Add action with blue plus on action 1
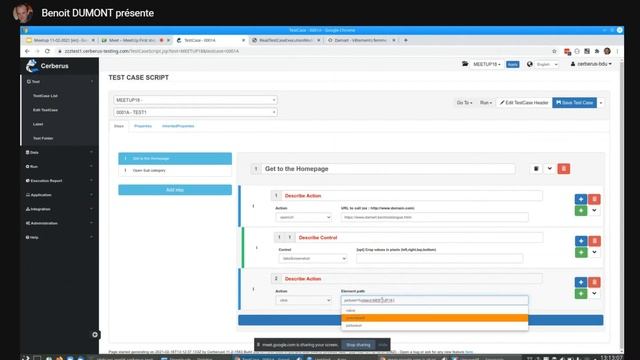The image size is (640, 360). coord(581,199)
